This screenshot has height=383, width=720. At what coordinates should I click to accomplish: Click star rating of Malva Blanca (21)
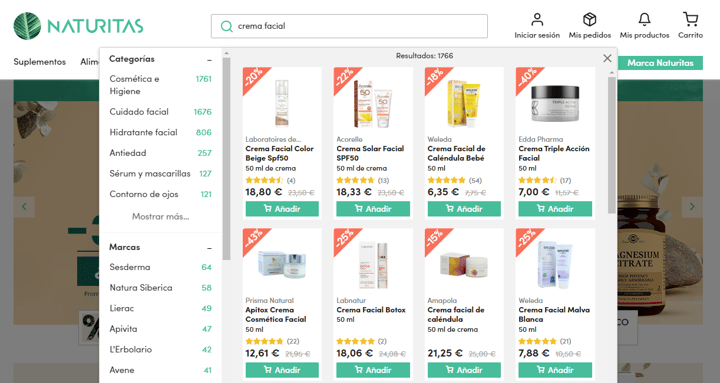click(x=537, y=341)
